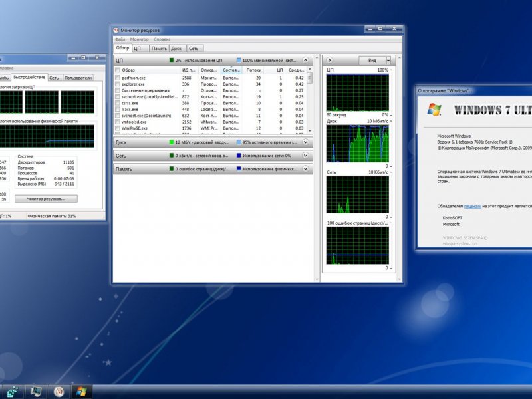This screenshot has width=532, height=399.
Task: Click the Диск section header title
Action: pyautogui.click(x=121, y=142)
